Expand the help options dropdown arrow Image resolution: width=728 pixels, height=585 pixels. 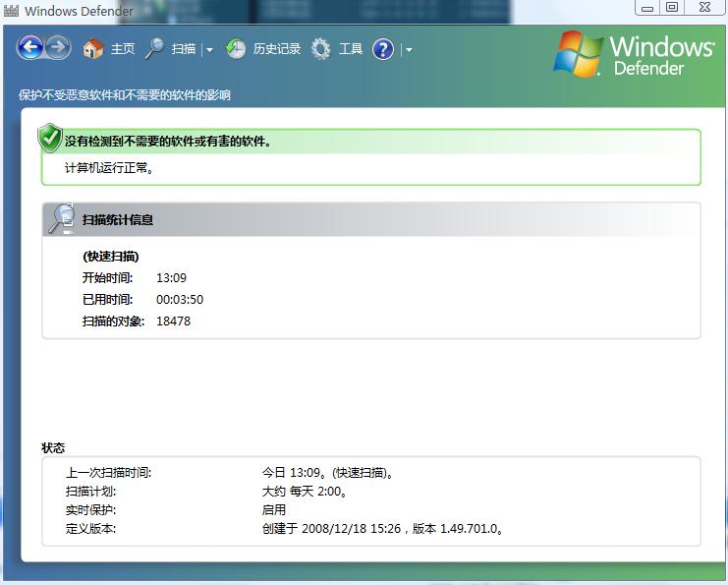pyautogui.click(x=409, y=50)
